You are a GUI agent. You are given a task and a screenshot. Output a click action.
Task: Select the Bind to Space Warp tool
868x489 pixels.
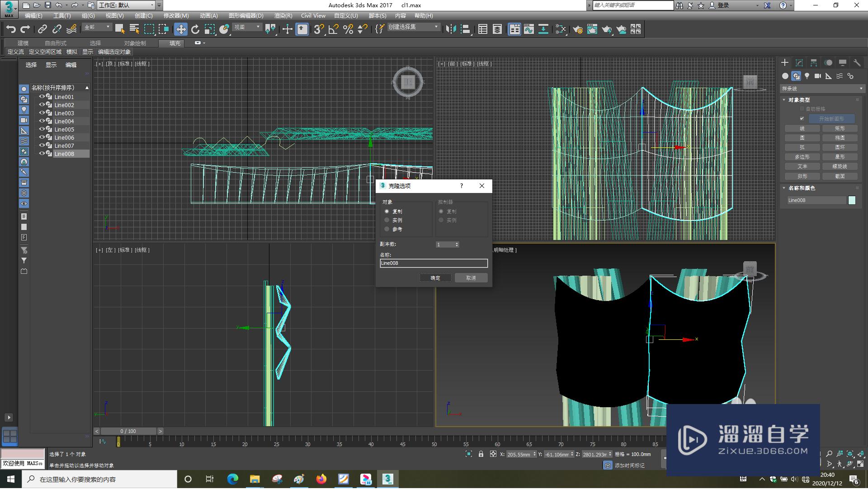71,29
